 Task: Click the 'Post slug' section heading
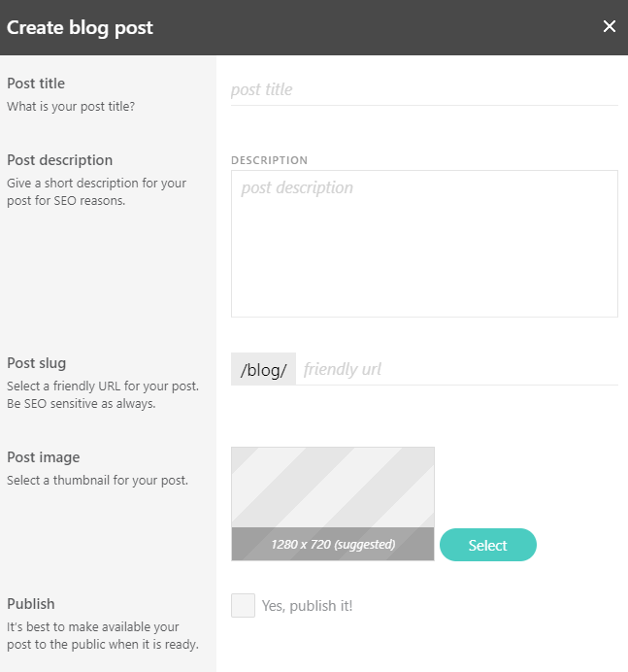pos(36,363)
